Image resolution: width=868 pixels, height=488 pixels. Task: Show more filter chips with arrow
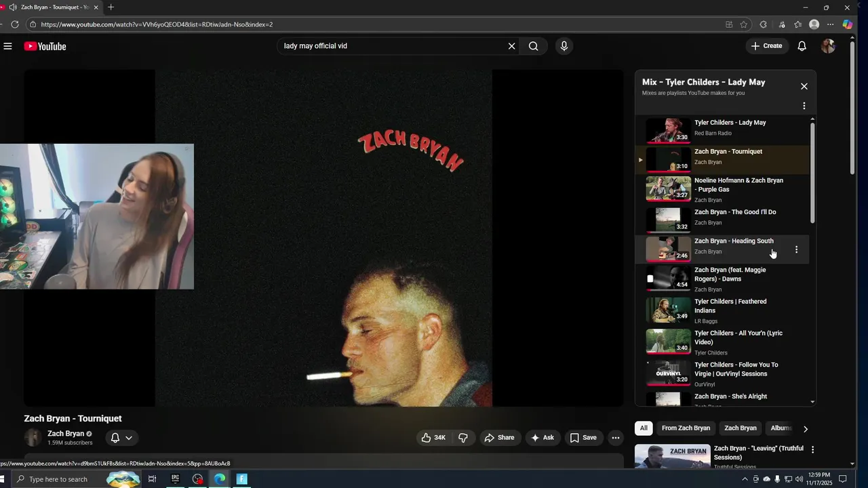805,429
